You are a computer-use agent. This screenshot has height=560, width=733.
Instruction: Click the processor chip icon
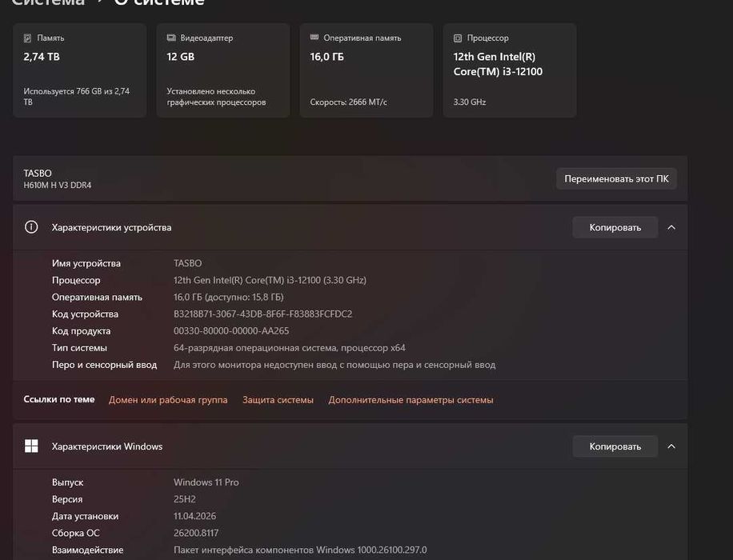[458, 38]
